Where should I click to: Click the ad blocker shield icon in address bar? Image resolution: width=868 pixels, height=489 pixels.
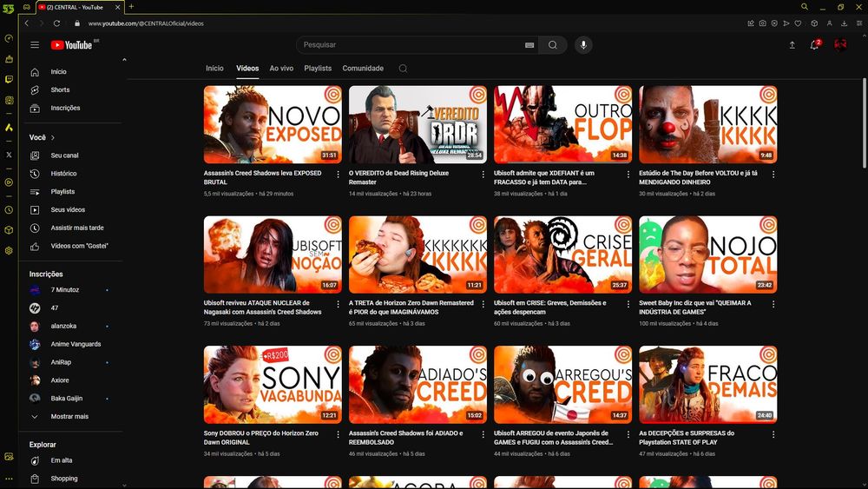[x=774, y=23]
